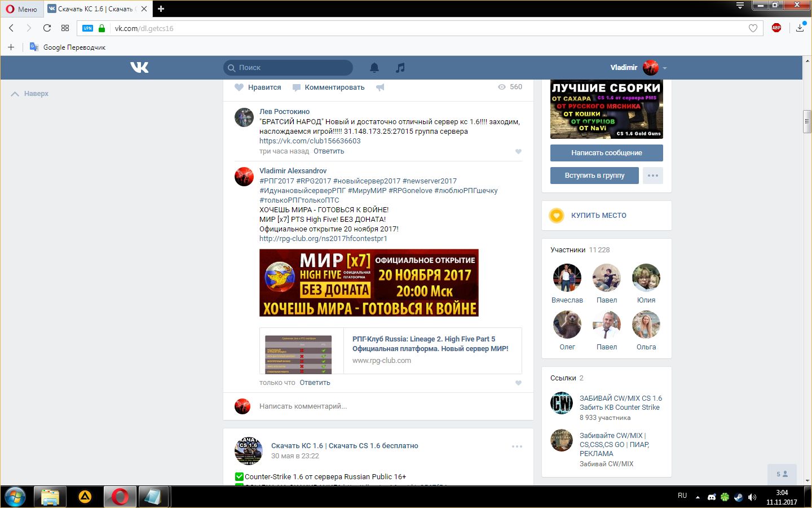The height and width of the screenshot is (508, 812).
Task: Open the МИР x7 banner image
Action: (x=369, y=283)
